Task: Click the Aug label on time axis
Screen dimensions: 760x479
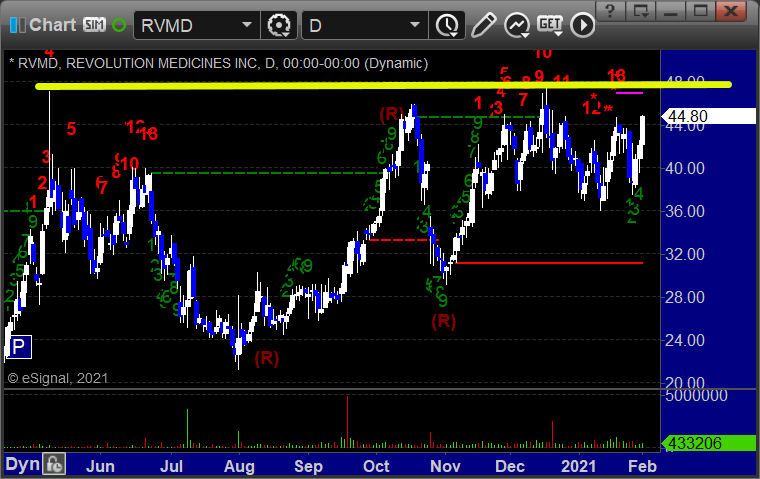Action: 239,466
